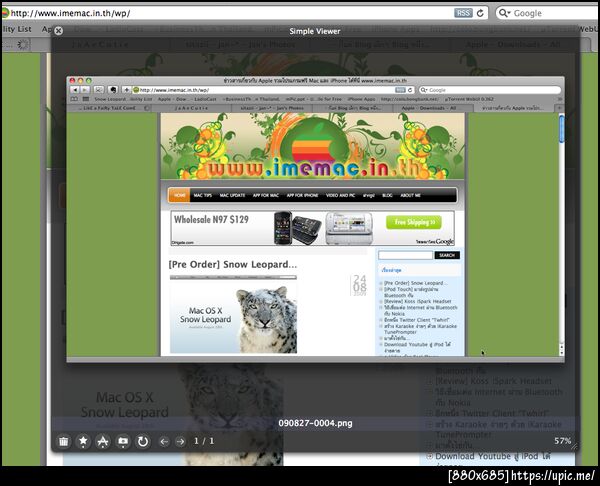
Task: Delete the image with the trash icon
Action: [64, 442]
